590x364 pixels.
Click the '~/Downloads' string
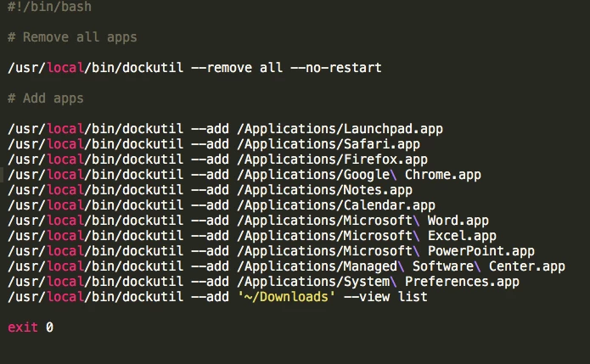(286, 297)
